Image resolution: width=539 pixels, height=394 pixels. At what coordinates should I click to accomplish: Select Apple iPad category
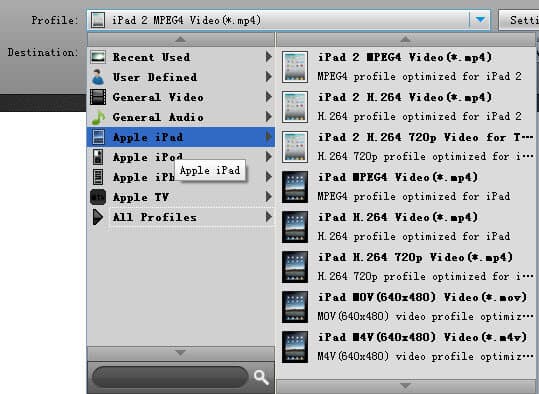click(x=181, y=137)
